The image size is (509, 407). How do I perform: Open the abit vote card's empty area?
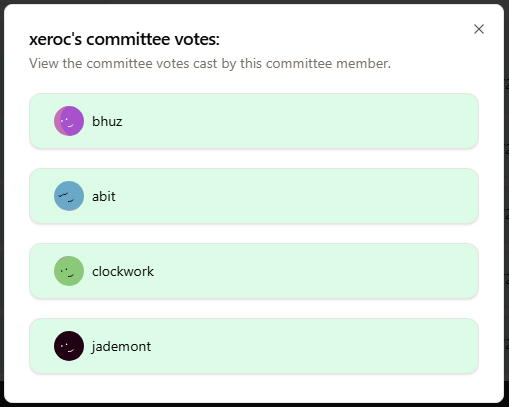(x=300, y=196)
